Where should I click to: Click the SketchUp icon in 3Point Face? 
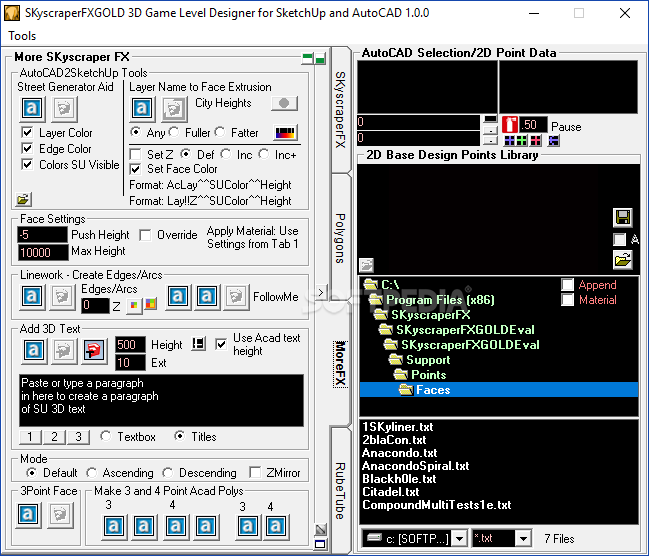[x=60, y=515]
